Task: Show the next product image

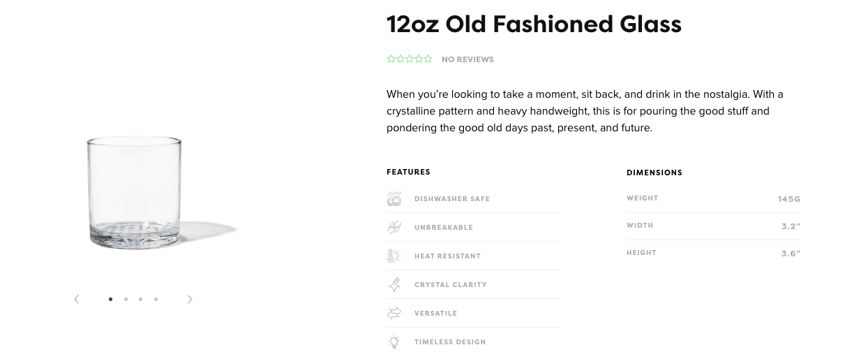Action: coord(190,299)
